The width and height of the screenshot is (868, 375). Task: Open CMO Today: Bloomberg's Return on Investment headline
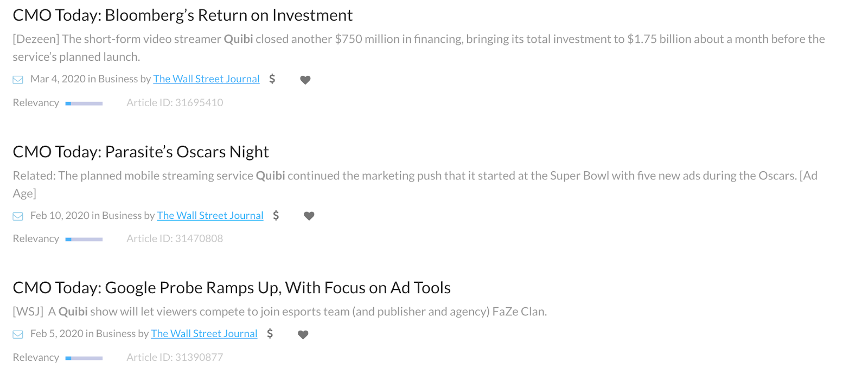pyautogui.click(x=183, y=15)
